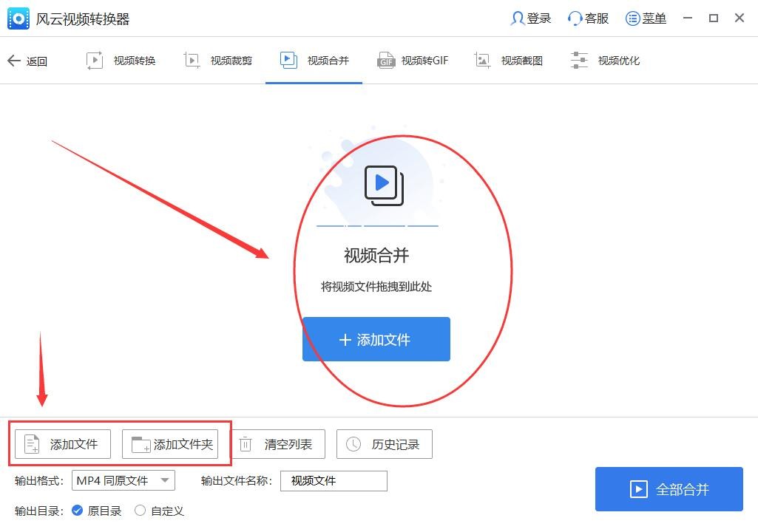Click the 视频文件 output name field
The image size is (758, 532).
click(333, 480)
